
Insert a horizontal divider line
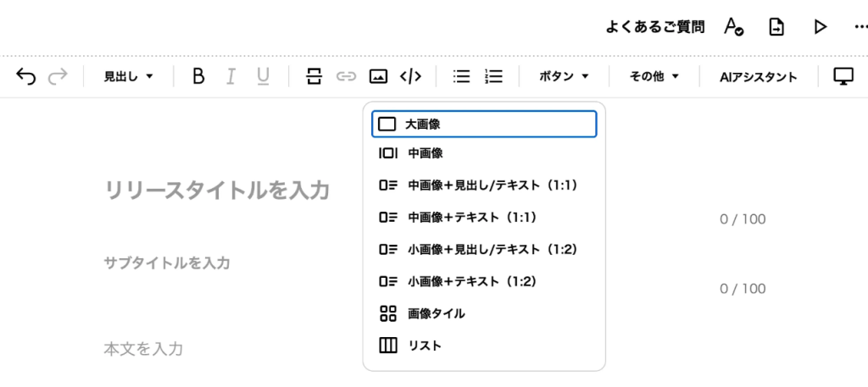click(314, 76)
